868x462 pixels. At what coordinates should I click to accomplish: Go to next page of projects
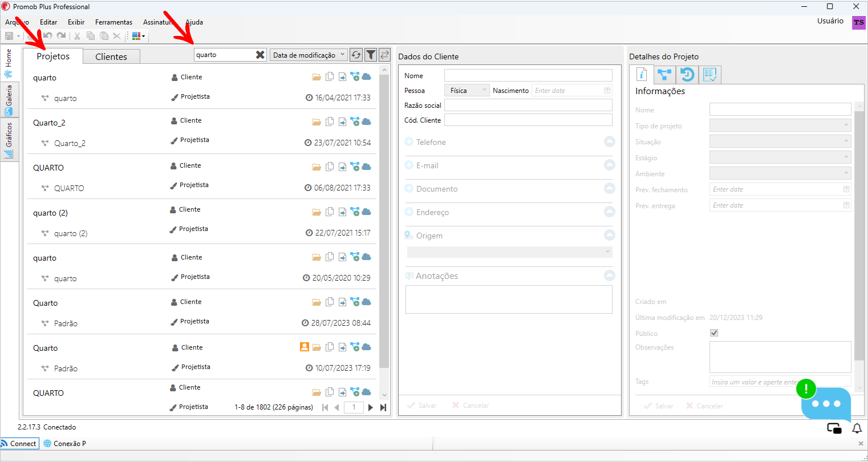(371, 407)
